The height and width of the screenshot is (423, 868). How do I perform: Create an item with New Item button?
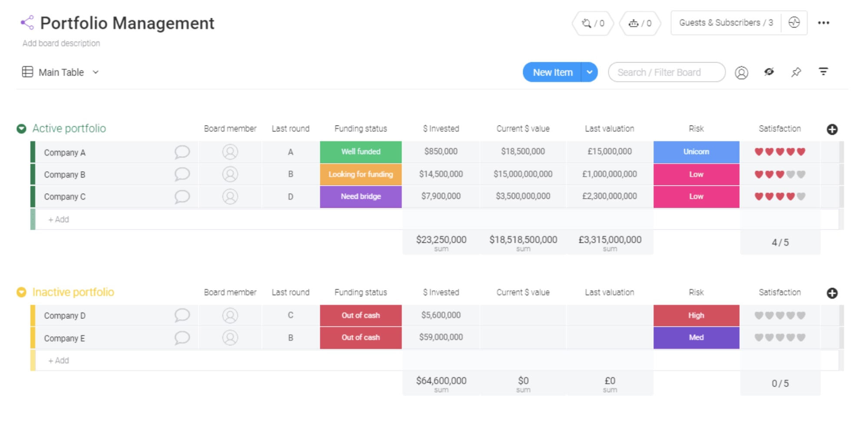pos(552,72)
